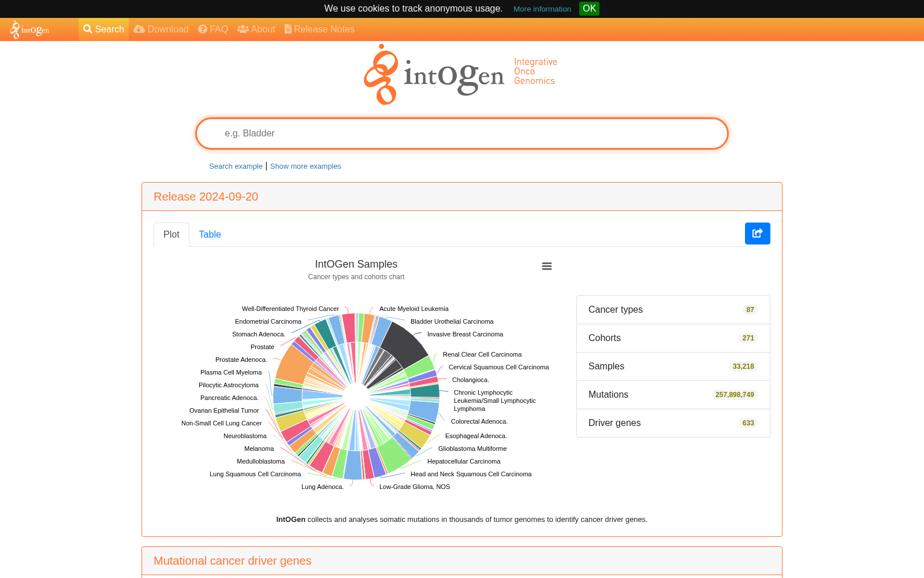This screenshot has width=924, height=578.
Task: Open the Release Notes nav item
Action: 319,29
